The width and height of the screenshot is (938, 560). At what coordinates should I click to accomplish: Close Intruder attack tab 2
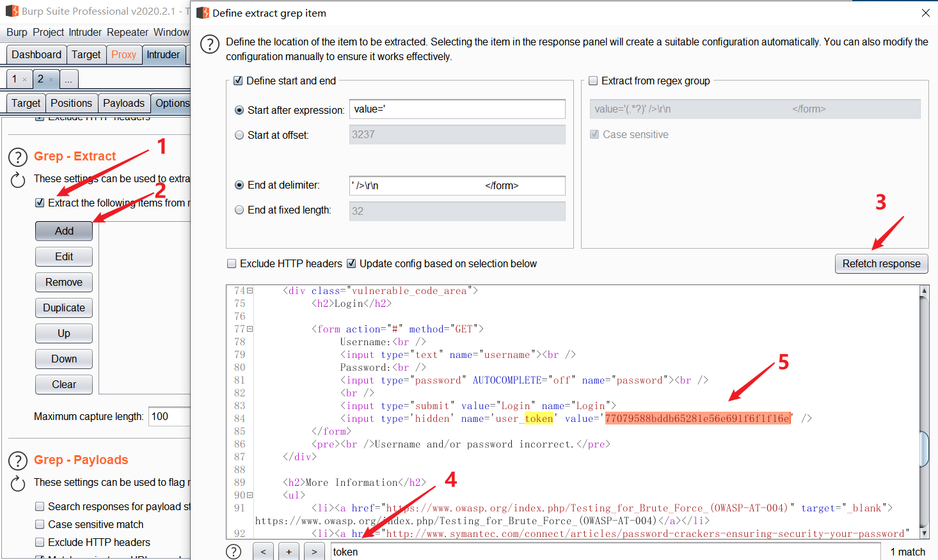point(51,80)
